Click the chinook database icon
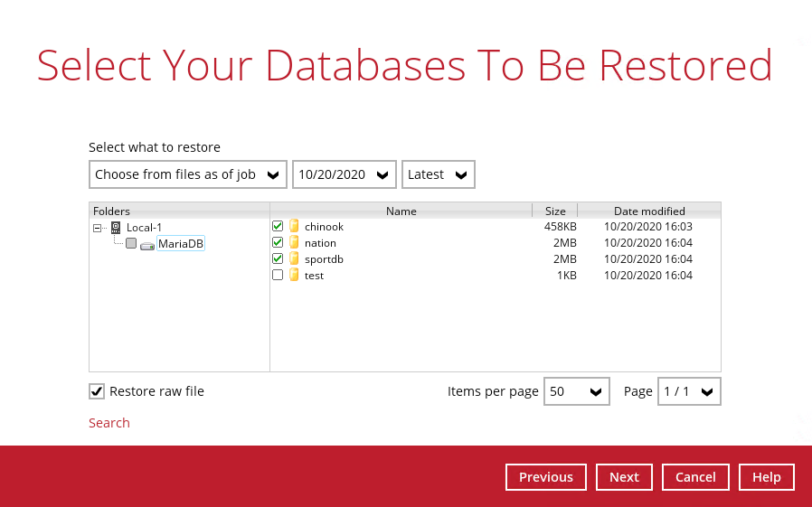Image resolution: width=812 pixels, height=507 pixels. click(294, 227)
